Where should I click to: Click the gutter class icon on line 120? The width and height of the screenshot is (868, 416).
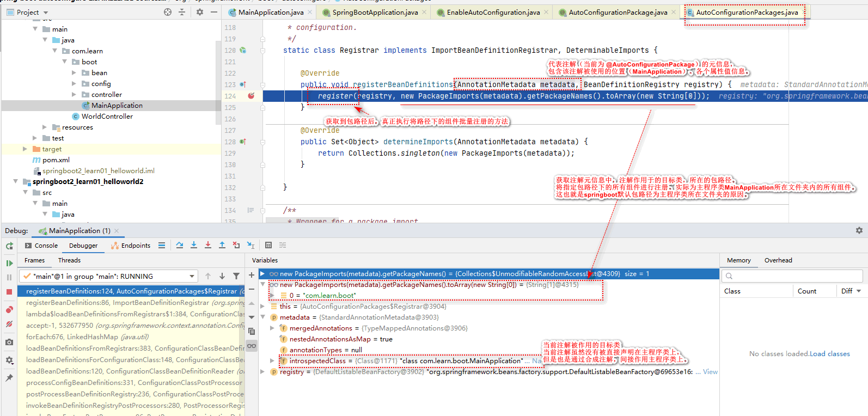pyautogui.click(x=243, y=50)
